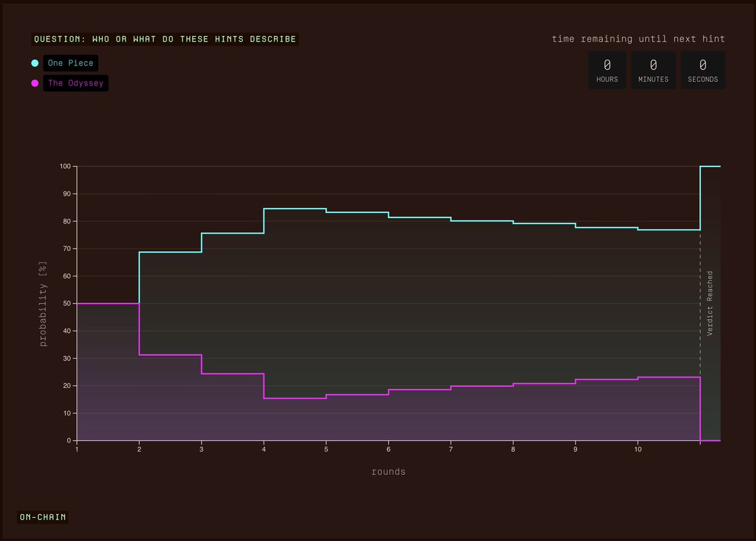Click round 7 tick on x-axis

[x=450, y=450]
